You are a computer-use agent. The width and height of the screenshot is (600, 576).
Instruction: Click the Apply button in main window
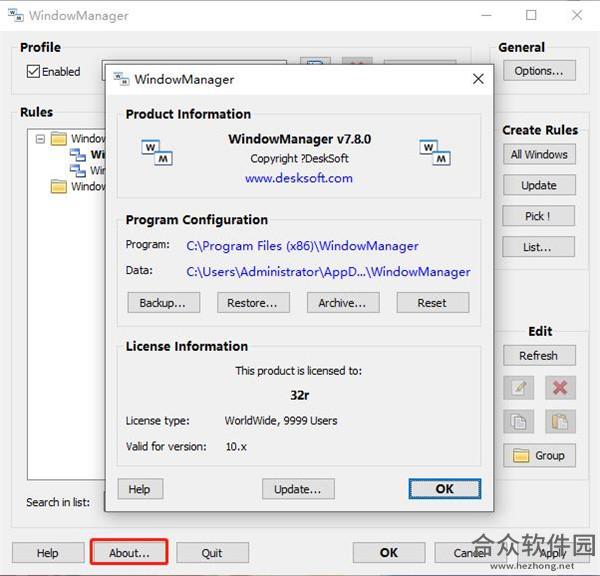click(x=553, y=553)
